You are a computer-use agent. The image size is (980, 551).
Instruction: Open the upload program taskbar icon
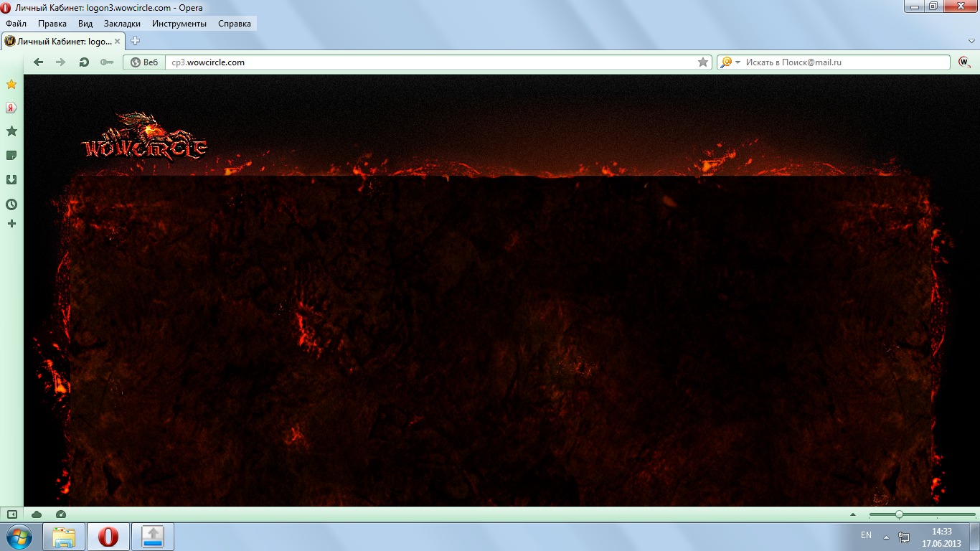(x=153, y=537)
